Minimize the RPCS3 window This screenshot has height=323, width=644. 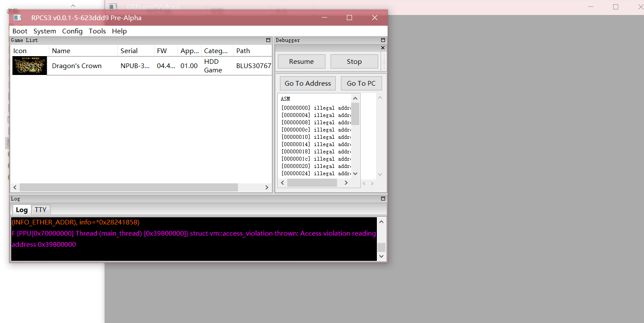pyautogui.click(x=325, y=18)
